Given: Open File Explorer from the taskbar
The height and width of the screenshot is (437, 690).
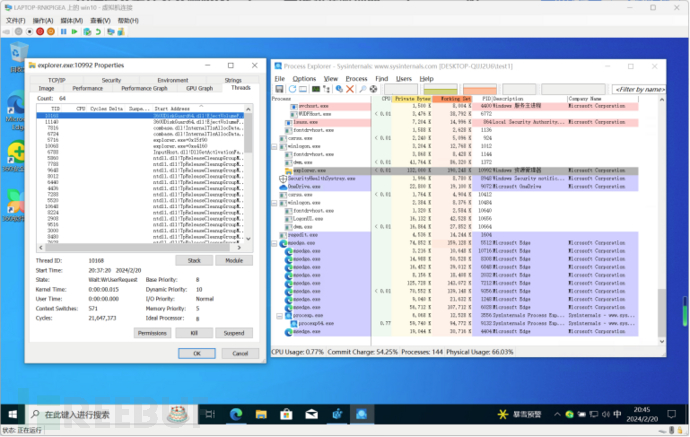Looking at the screenshot, I should 261,413.
